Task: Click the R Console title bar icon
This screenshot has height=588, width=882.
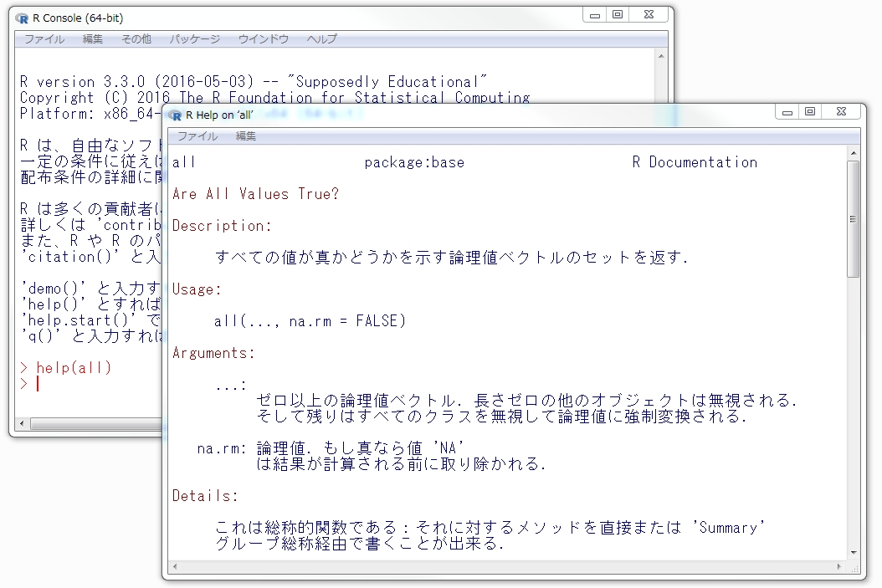Action: click(x=22, y=18)
